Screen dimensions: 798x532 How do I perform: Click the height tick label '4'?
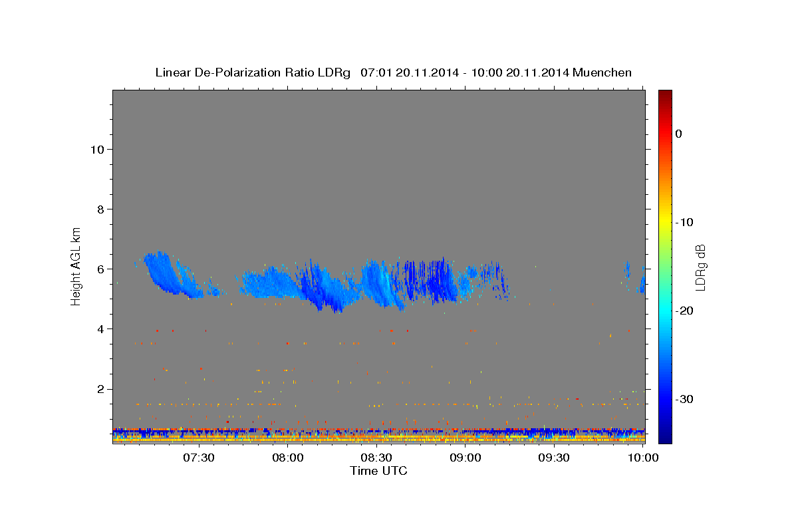click(99, 329)
